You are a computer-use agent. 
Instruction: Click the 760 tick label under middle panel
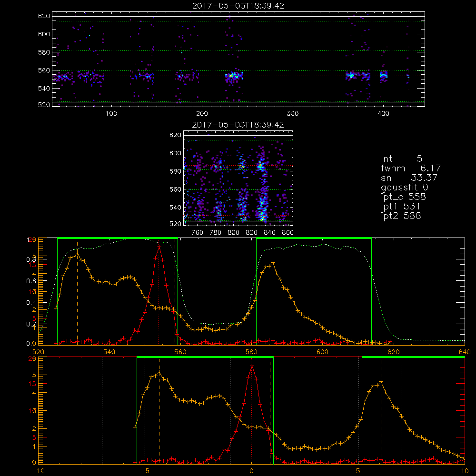[x=198, y=233]
